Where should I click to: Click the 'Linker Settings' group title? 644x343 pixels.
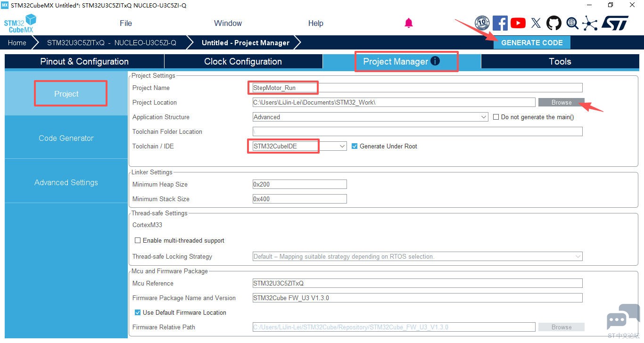coord(152,172)
